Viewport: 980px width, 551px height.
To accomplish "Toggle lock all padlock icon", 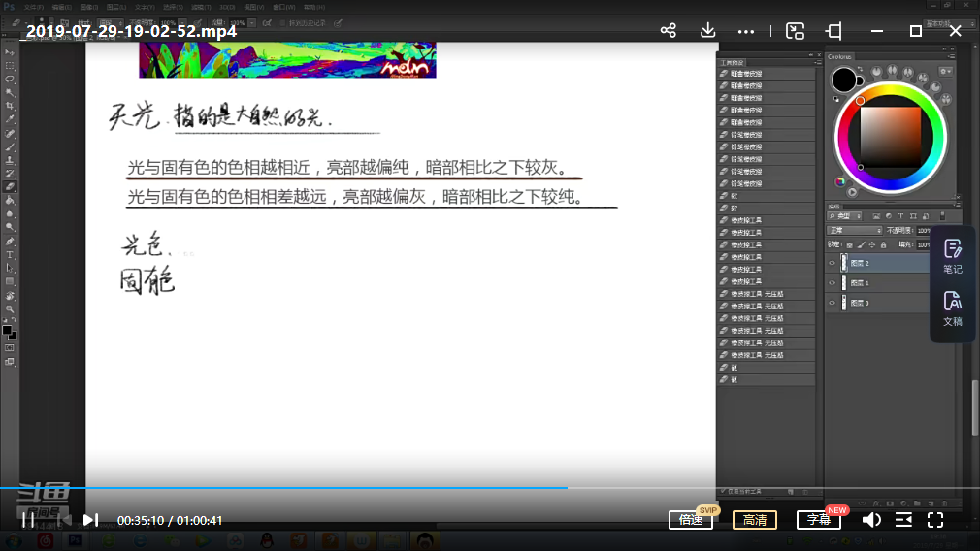I will click(x=883, y=244).
